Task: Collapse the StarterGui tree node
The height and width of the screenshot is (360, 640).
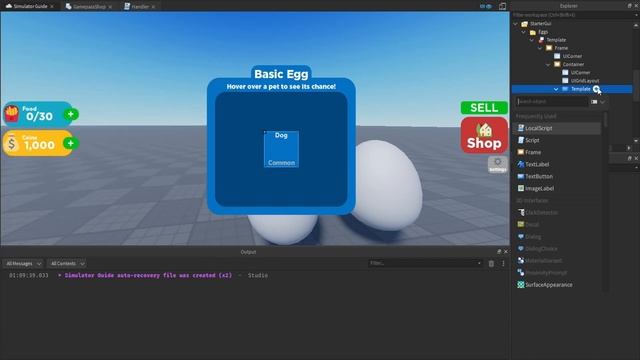Action: coord(516,24)
